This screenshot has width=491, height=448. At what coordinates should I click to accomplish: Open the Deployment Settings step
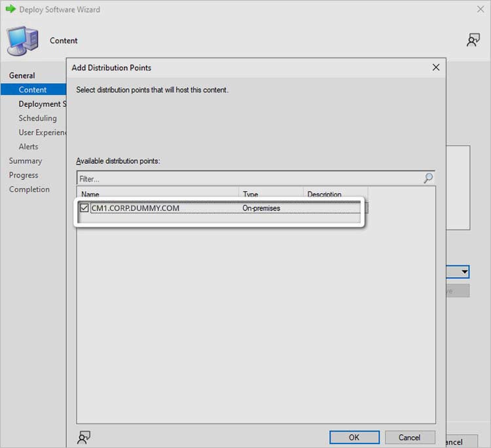coord(43,104)
